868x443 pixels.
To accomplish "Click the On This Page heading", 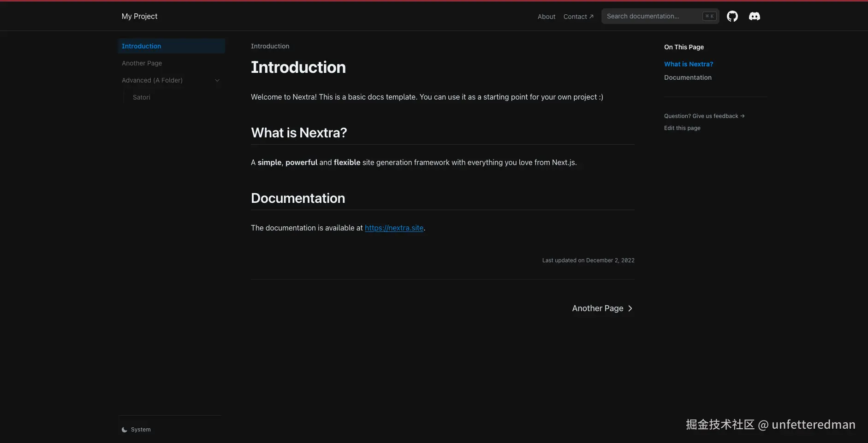I will 684,47.
